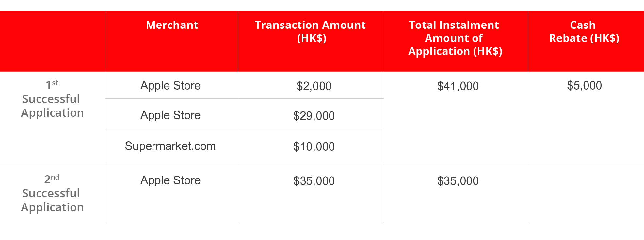This screenshot has width=644, height=240.
Task: Click the Apple Store cell beside $29,000
Action: tap(170, 115)
